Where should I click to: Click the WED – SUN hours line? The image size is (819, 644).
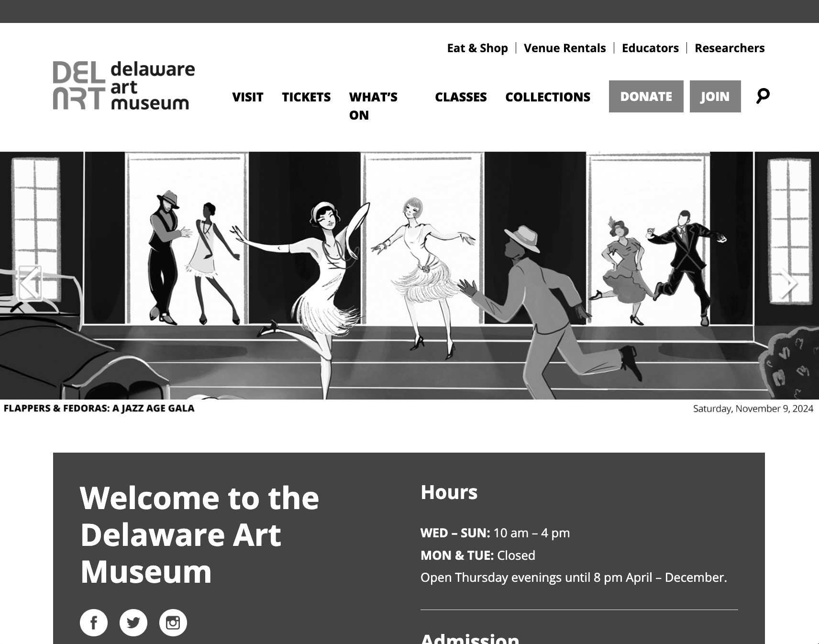click(495, 533)
